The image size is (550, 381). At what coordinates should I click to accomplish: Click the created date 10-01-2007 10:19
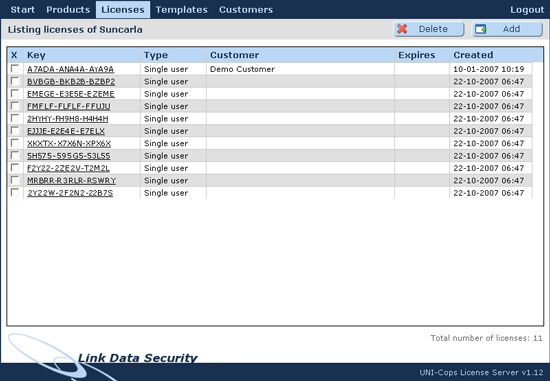489,69
